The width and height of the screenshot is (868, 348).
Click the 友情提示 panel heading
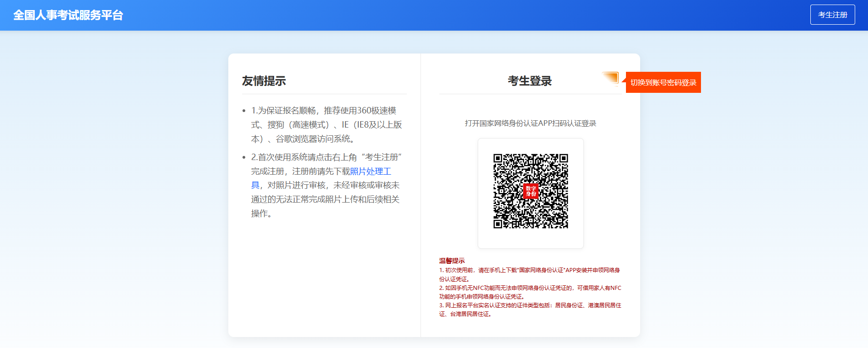click(264, 81)
